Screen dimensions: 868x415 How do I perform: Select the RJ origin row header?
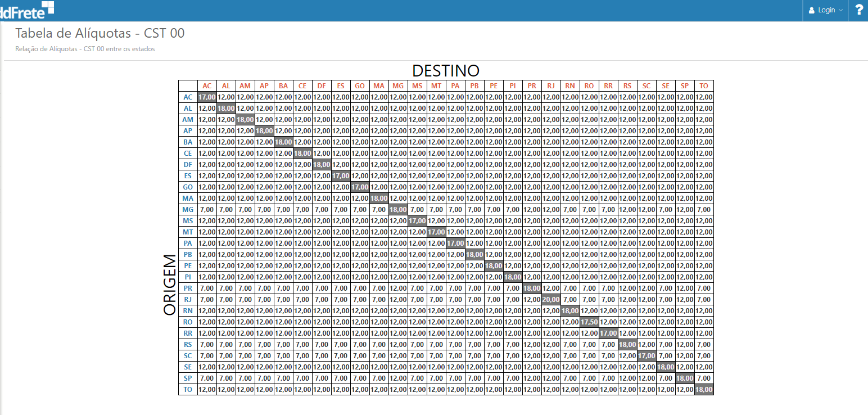[x=188, y=299]
